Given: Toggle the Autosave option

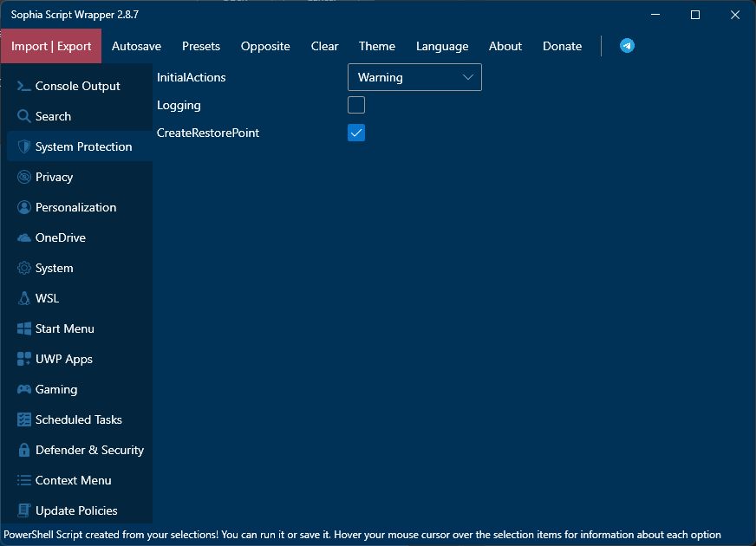Looking at the screenshot, I should tap(136, 46).
